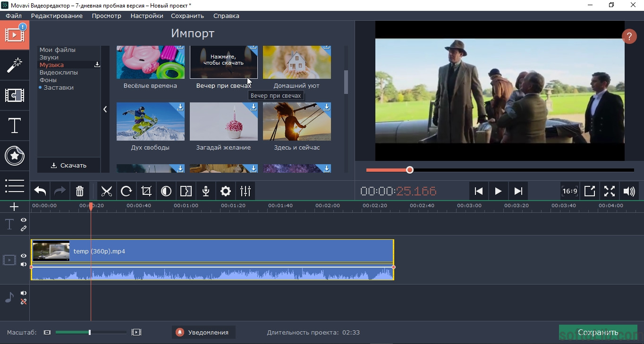Select the Домашний уют music thumbnail
644x344 pixels.
297,62
